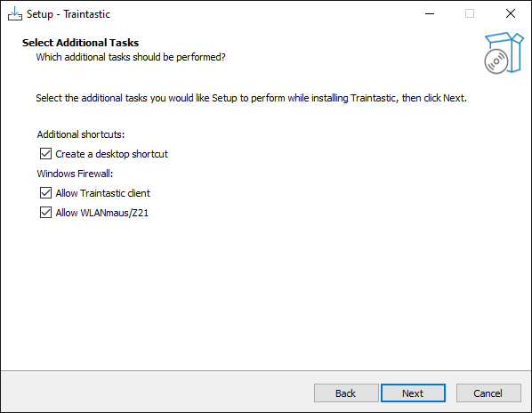Viewport: 532px width, 413px height.
Task: Click the 'Setup - Traintastic' title bar text
Action: 69,14
